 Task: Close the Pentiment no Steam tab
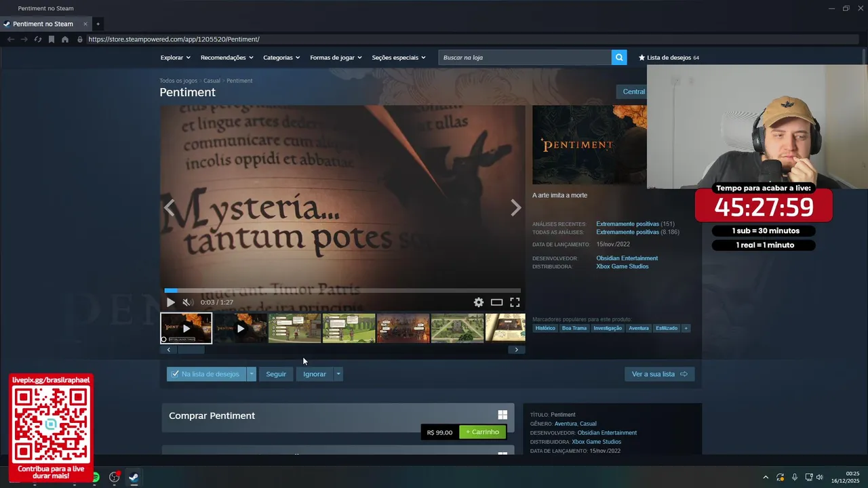85,24
